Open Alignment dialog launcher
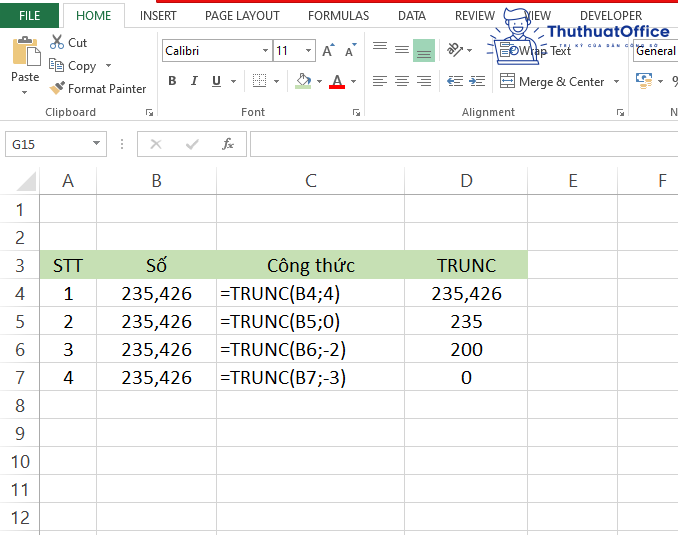678x535 pixels. (x=620, y=112)
